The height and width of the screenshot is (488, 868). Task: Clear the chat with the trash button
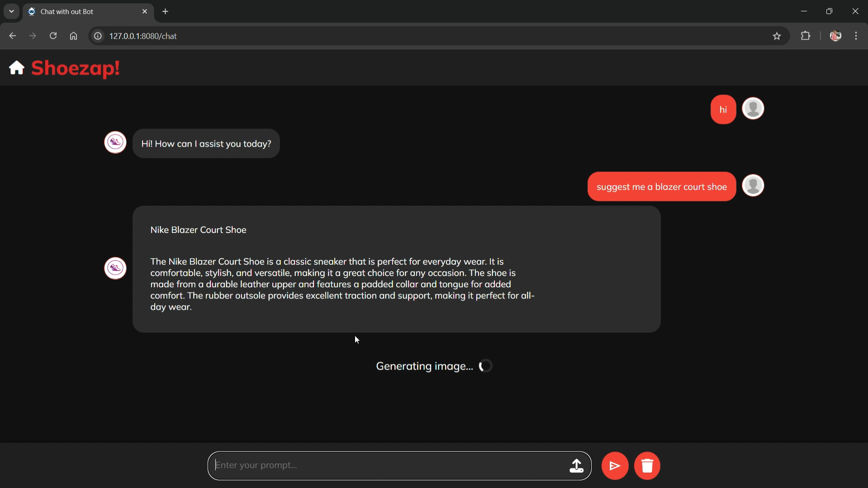tap(647, 466)
